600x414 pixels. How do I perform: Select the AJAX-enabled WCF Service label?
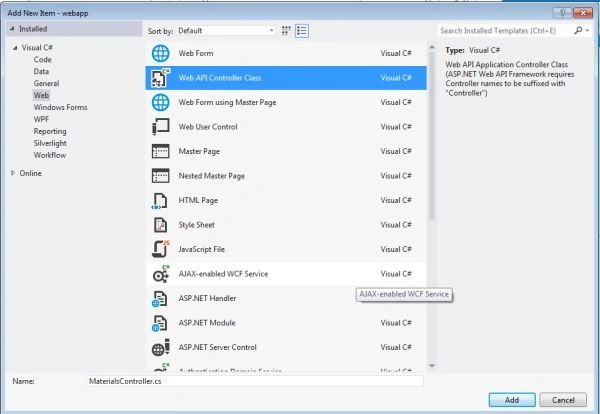coord(223,274)
